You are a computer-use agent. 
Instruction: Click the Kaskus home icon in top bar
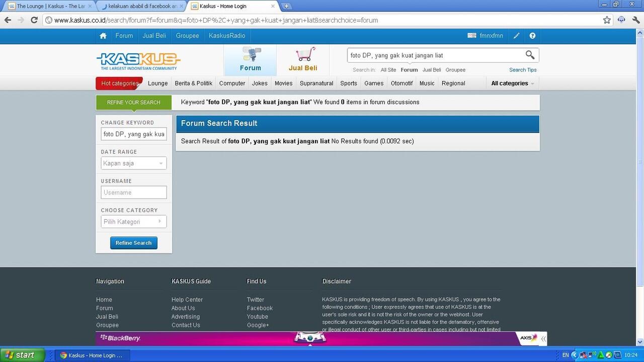click(x=103, y=36)
